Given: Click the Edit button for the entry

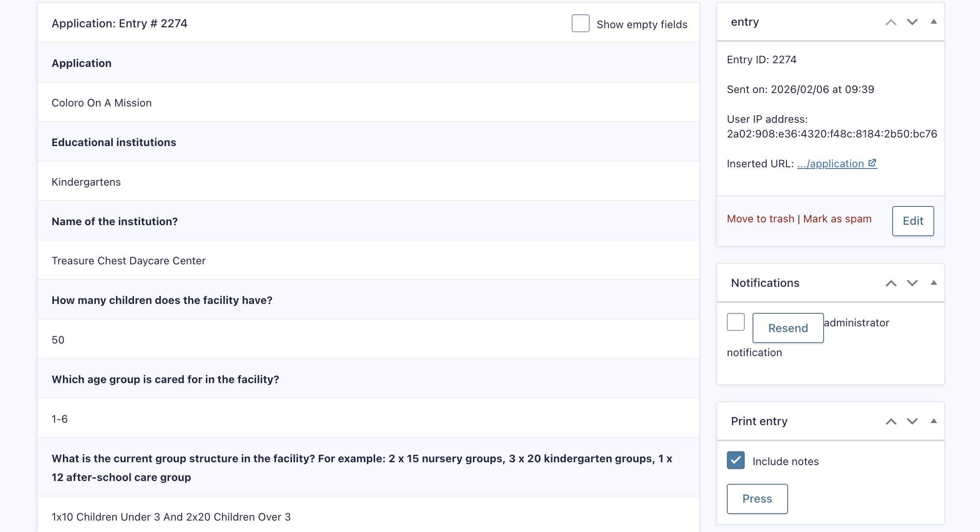Looking at the screenshot, I should pyautogui.click(x=913, y=221).
